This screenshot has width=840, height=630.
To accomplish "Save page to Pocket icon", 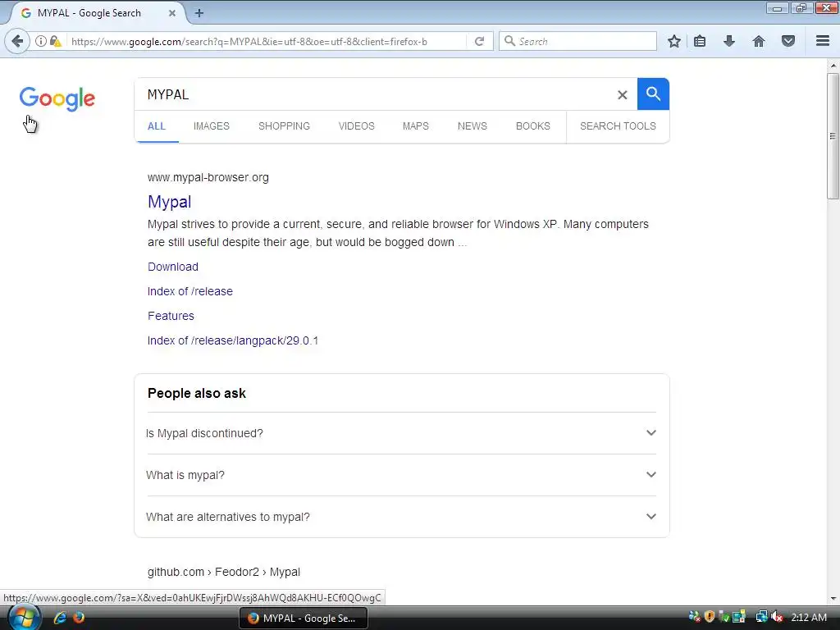I will (788, 41).
